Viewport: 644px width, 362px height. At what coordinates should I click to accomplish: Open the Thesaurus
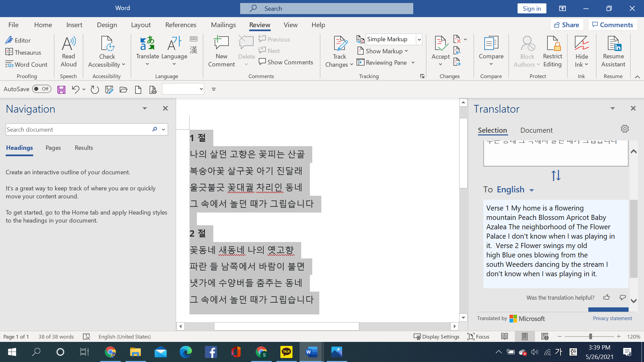click(23, 52)
